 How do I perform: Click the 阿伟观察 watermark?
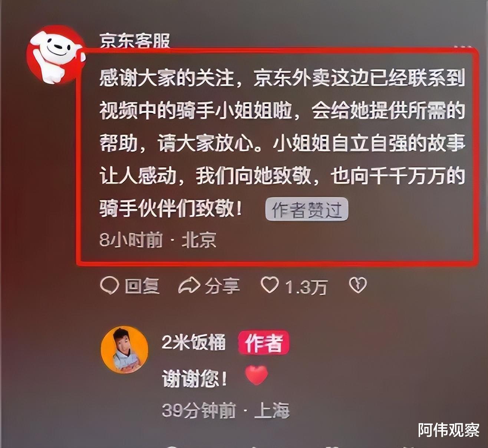(x=449, y=430)
